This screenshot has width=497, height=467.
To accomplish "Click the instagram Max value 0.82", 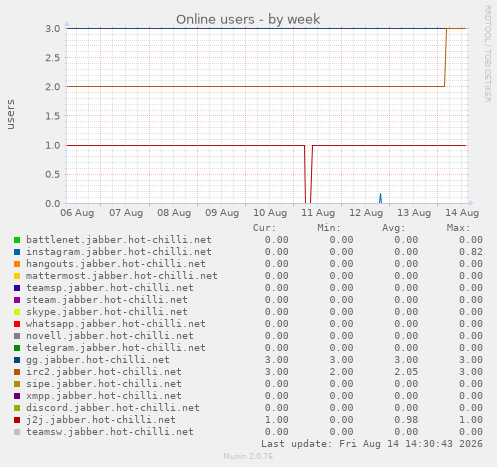I will pos(471,252).
